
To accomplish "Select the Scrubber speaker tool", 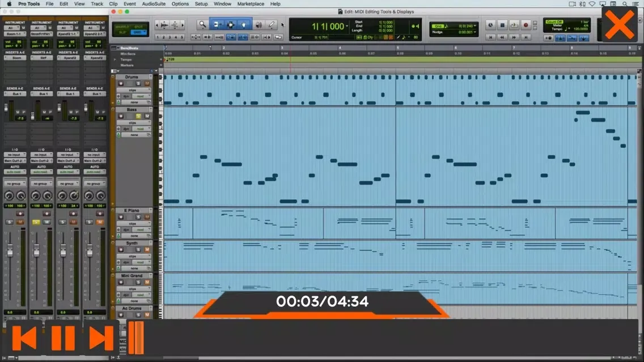I will pos(259,25).
